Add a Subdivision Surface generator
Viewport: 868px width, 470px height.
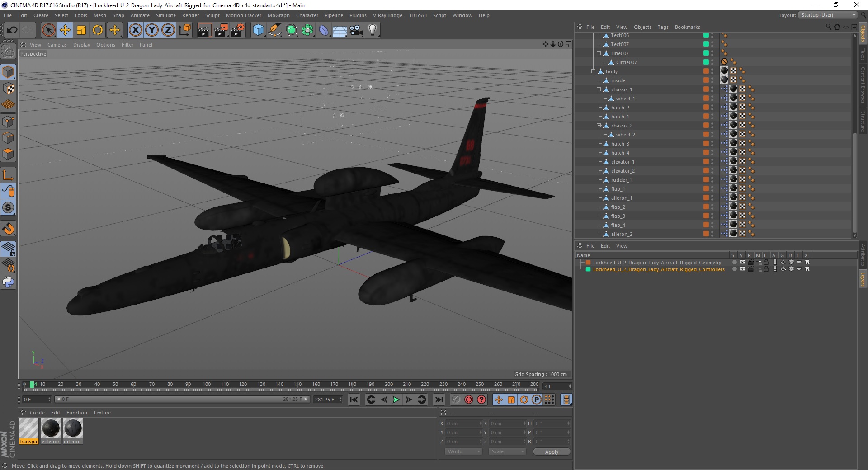point(291,30)
